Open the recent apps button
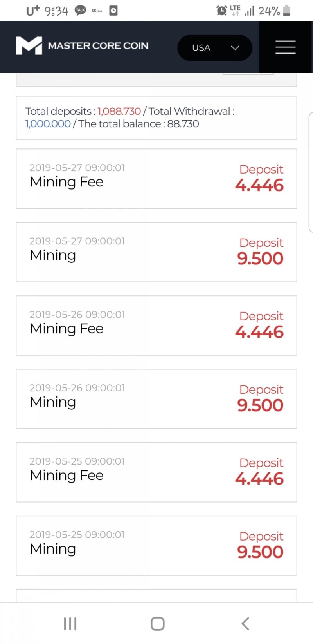The height and width of the screenshot is (644, 313). [70, 623]
